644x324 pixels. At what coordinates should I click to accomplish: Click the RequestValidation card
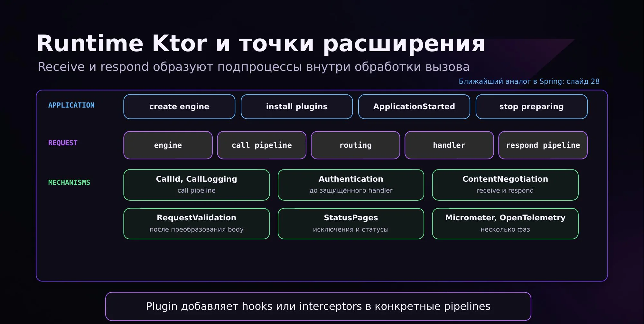(197, 224)
